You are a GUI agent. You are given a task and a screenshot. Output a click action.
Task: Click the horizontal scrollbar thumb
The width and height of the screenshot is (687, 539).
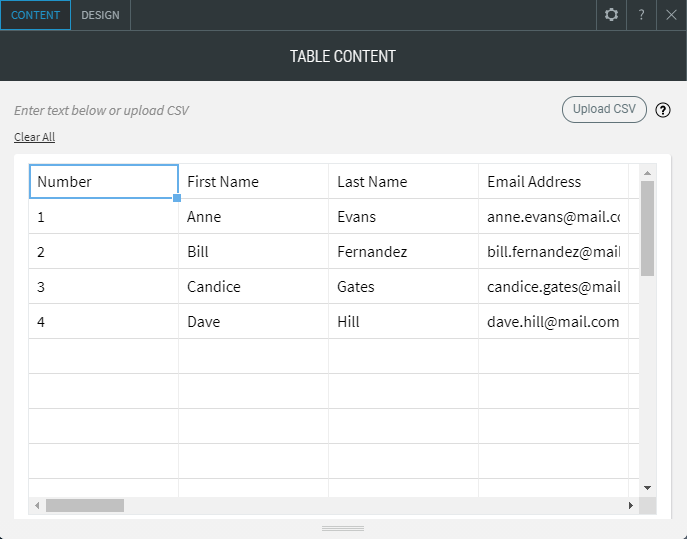point(84,506)
